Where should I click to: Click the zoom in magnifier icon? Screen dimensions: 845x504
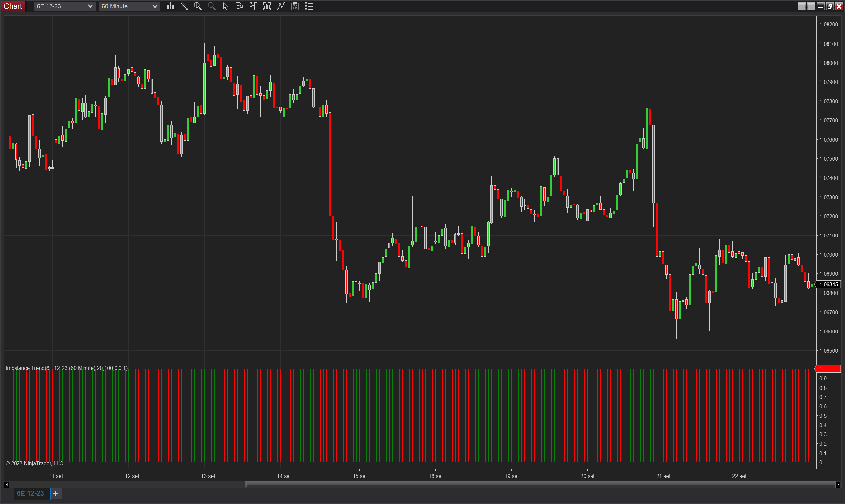[198, 6]
